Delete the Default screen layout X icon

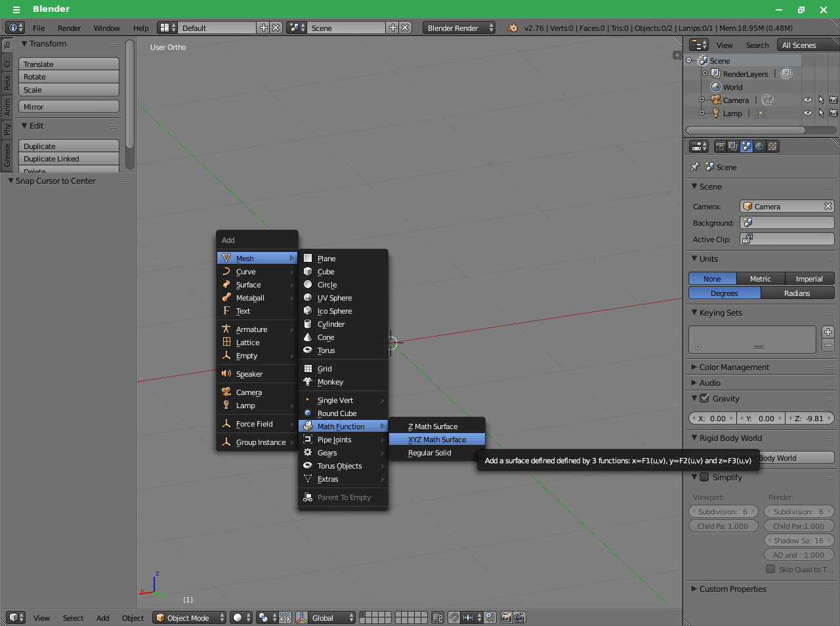coord(276,28)
